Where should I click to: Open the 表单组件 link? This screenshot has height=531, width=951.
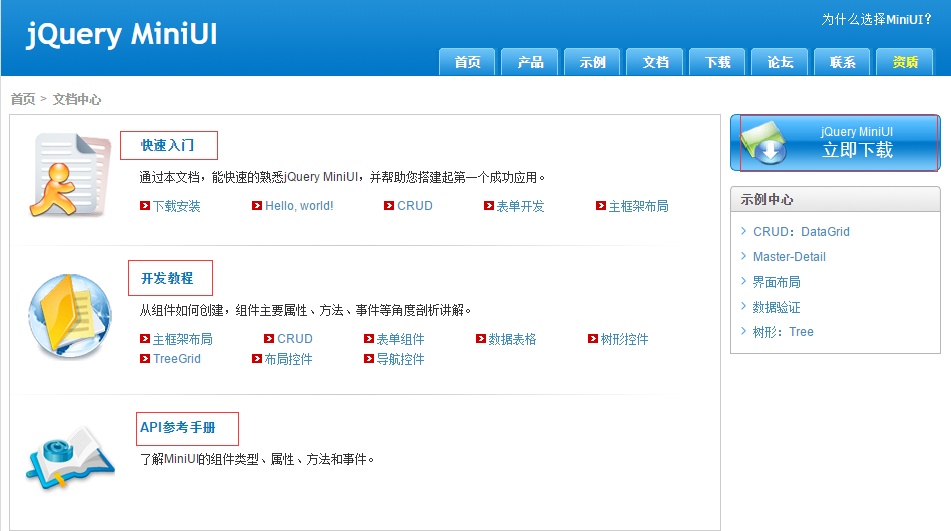tap(400, 339)
